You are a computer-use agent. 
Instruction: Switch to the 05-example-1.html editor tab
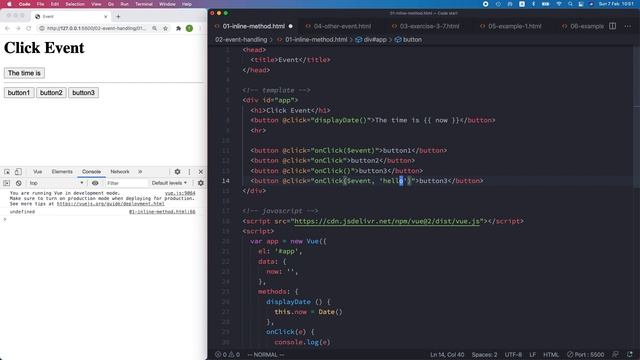[x=514, y=26]
